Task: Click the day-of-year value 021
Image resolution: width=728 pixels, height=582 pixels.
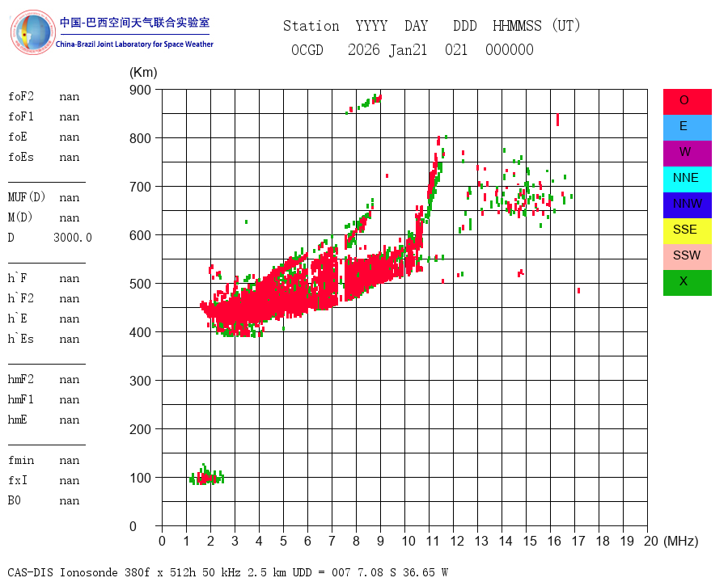Action: [x=456, y=49]
